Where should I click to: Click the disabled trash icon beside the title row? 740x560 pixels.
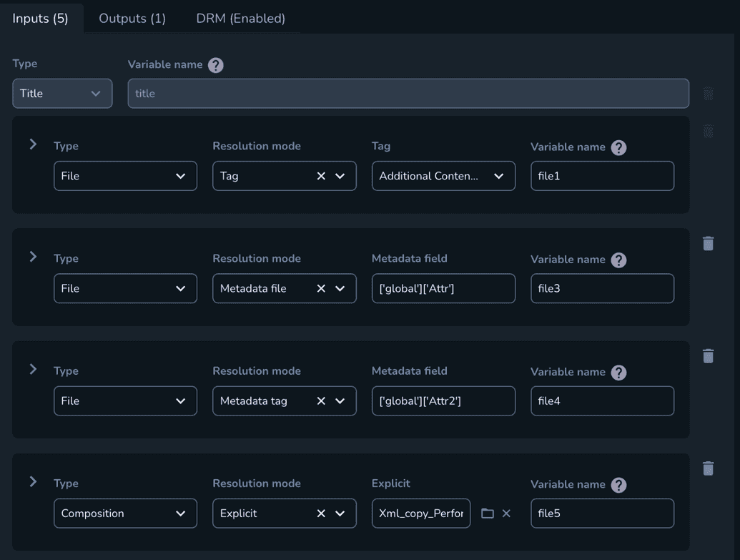point(708,94)
